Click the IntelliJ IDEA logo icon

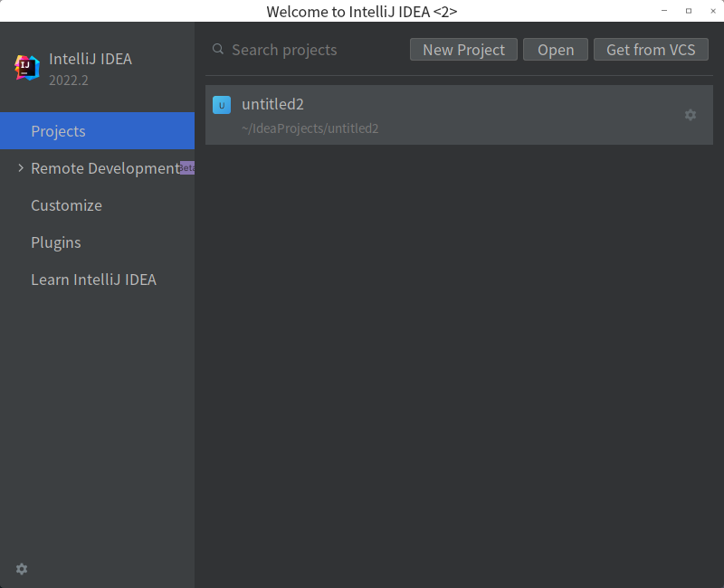[27, 67]
